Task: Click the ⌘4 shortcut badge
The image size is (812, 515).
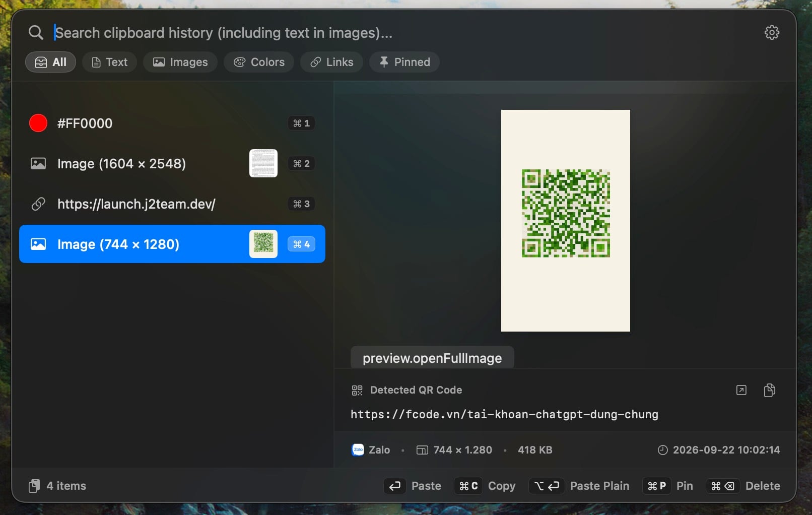Action: [301, 244]
